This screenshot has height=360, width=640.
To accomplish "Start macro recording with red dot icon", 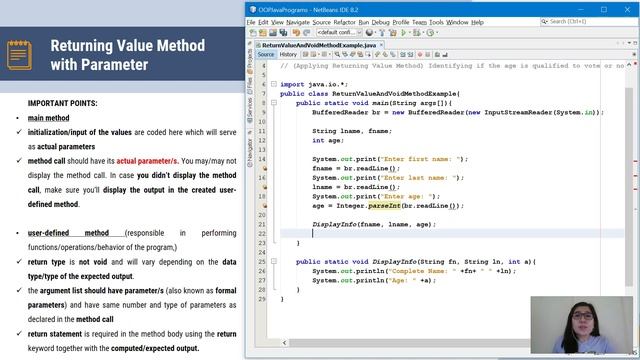I will [x=420, y=54].
